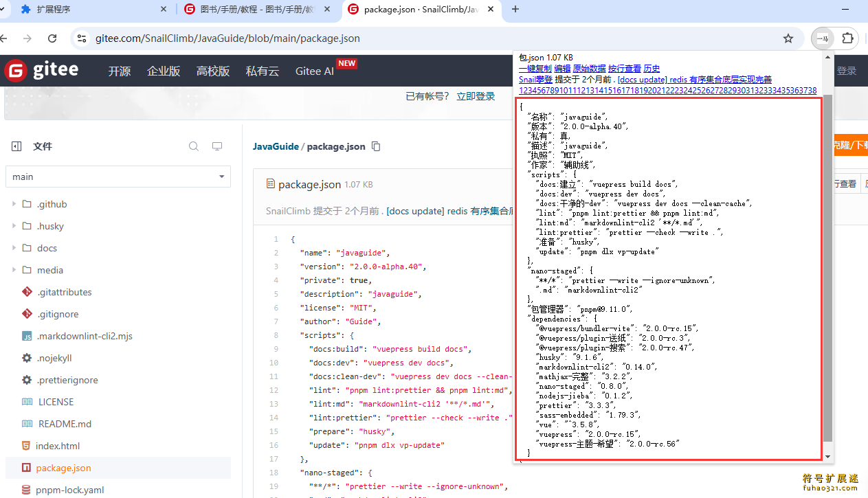Click 按行查看 link in popup

pos(624,68)
